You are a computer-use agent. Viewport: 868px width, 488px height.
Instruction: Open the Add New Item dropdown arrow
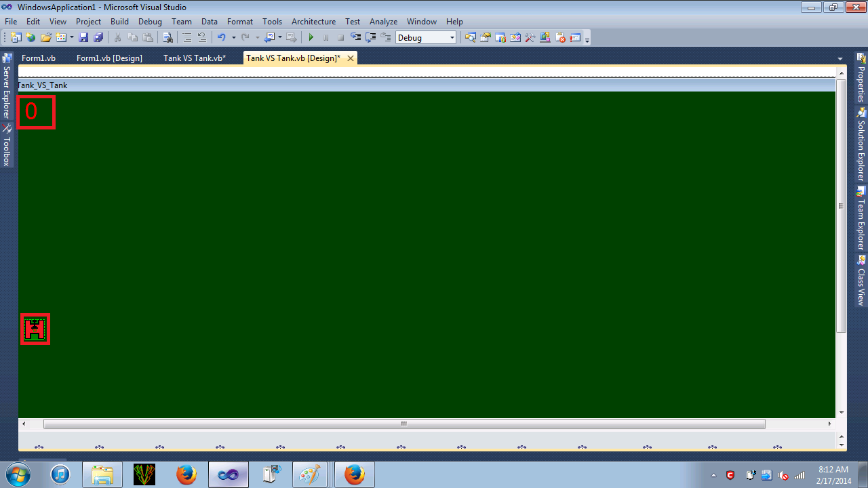[x=71, y=38]
